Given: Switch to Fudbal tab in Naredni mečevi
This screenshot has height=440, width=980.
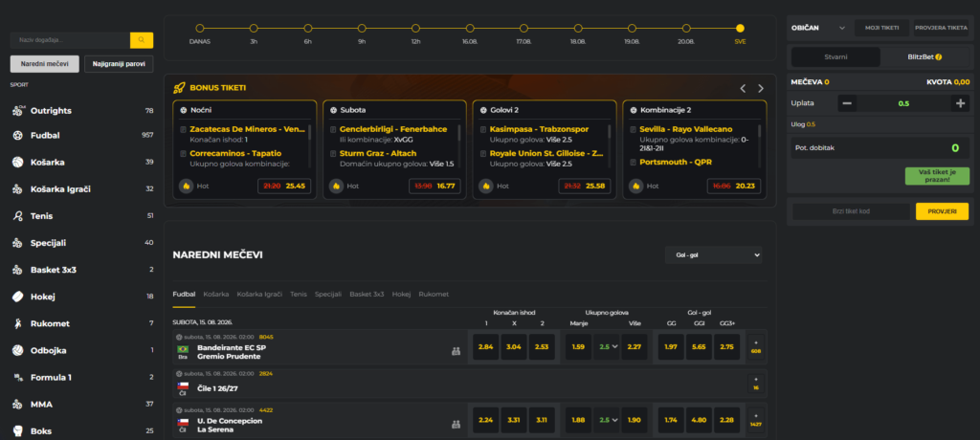Looking at the screenshot, I should (x=184, y=294).
